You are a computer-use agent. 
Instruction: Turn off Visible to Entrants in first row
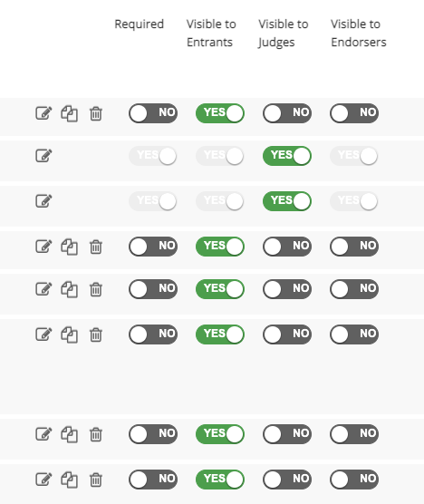pyautogui.click(x=220, y=113)
